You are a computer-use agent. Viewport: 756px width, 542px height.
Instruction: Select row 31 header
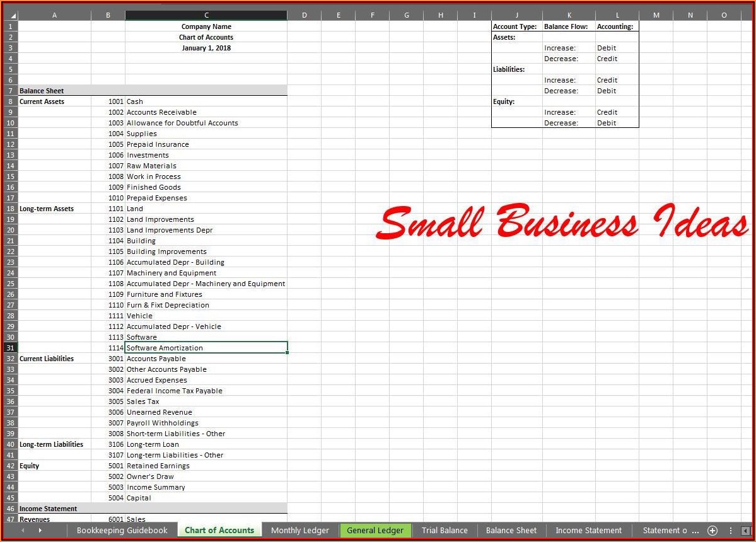tap(10, 348)
